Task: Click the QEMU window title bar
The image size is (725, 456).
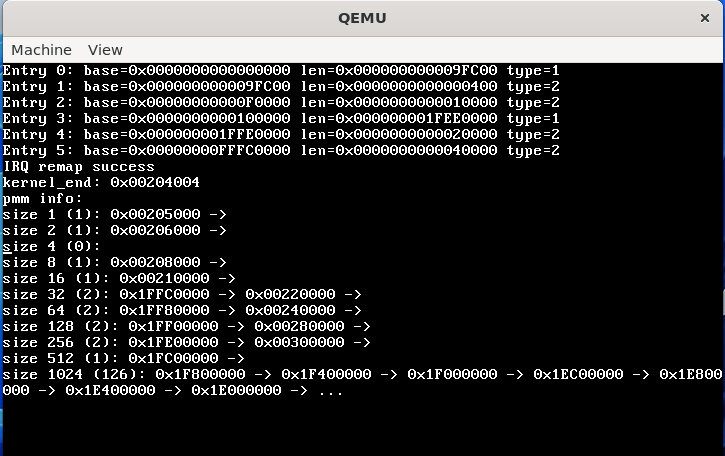Action: click(x=362, y=18)
